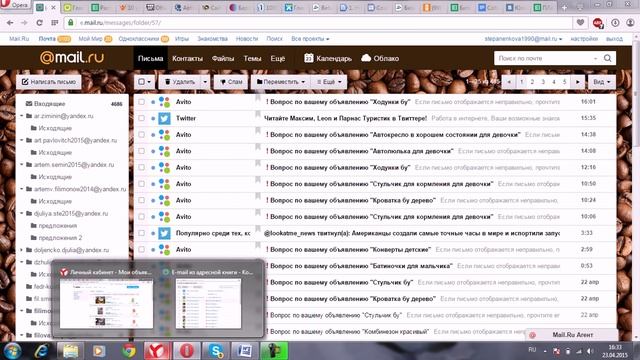The image size is (640, 360).
Task: Open Google Chrome from the taskbar
Action: click(x=129, y=351)
